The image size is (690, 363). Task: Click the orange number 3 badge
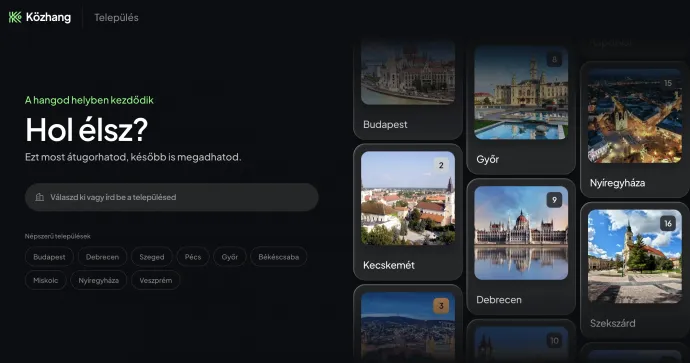pyautogui.click(x=441, y=306)
